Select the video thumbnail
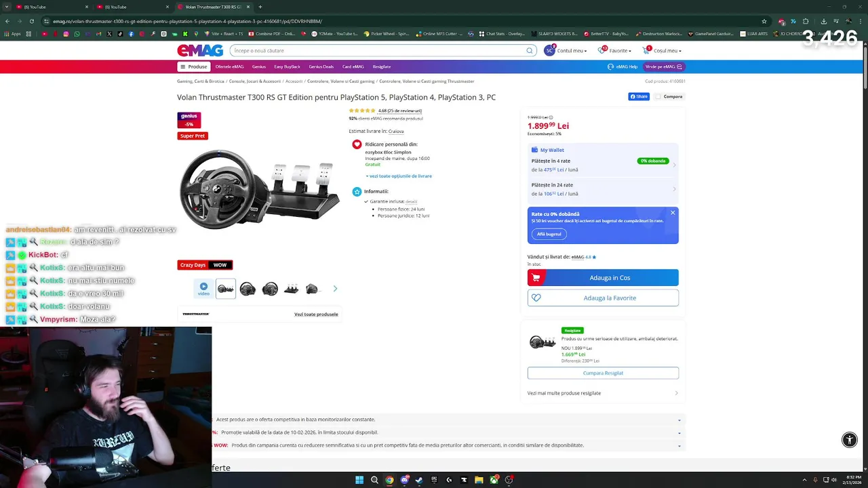868x488 pixels. point(203,289)
